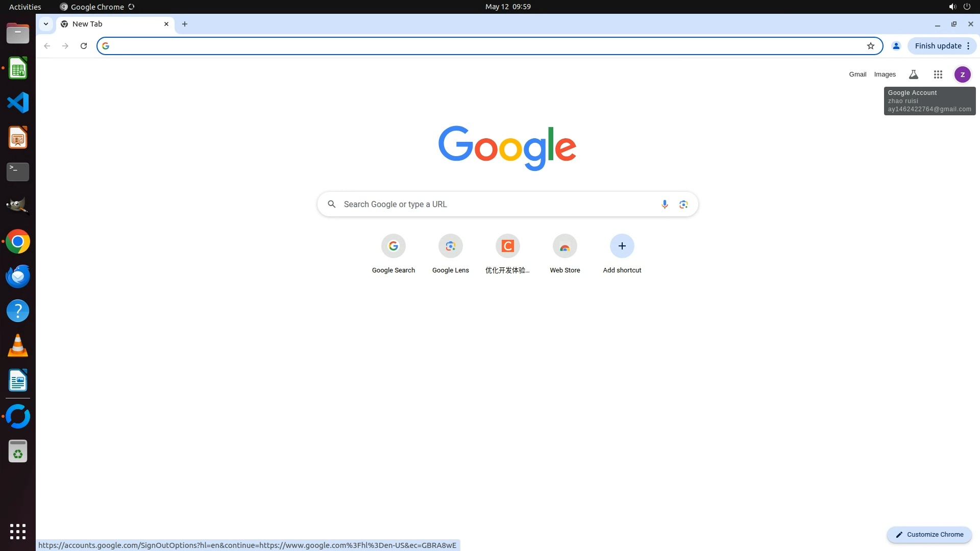Viewport: 980px width, 551px height.
Task: Open the system power menu
Action: [967, 7]
